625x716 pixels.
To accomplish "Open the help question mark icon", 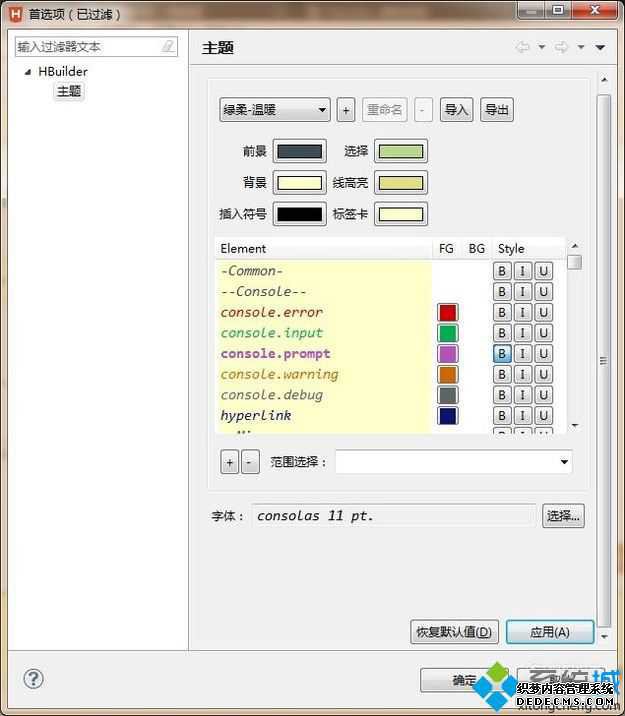I will (x=33, y=679).
